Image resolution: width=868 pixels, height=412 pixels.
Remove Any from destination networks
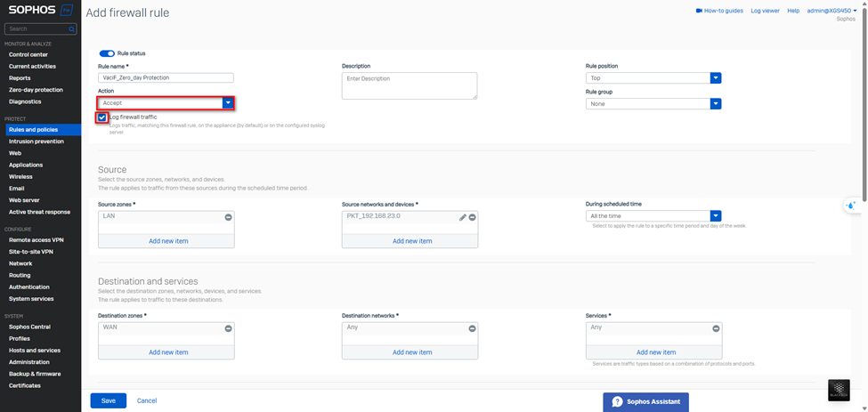pyautogui.click(x=472, y=328)
